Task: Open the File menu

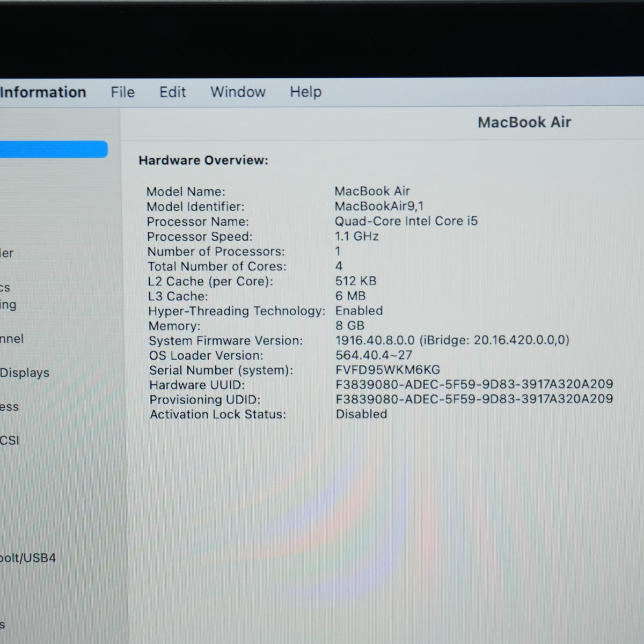Action: (x=123, y=92)
